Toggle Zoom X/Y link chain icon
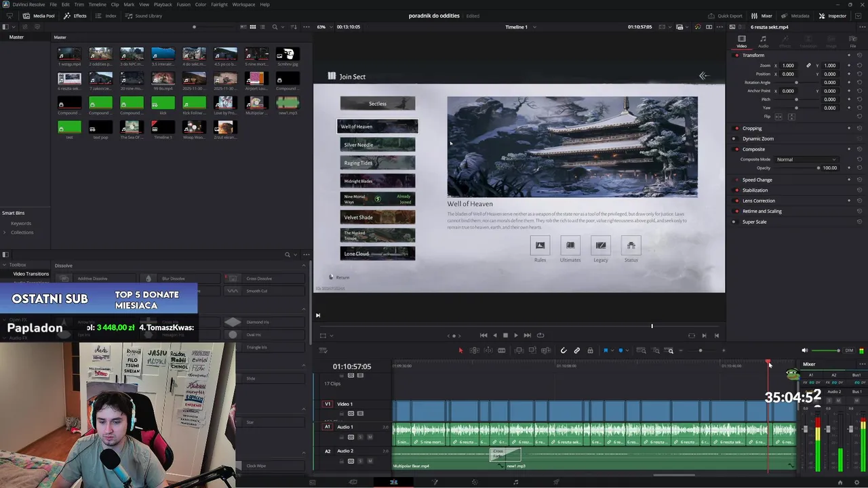Image resolution: width=868 pixels, height=488 pixels. [808, 65]
